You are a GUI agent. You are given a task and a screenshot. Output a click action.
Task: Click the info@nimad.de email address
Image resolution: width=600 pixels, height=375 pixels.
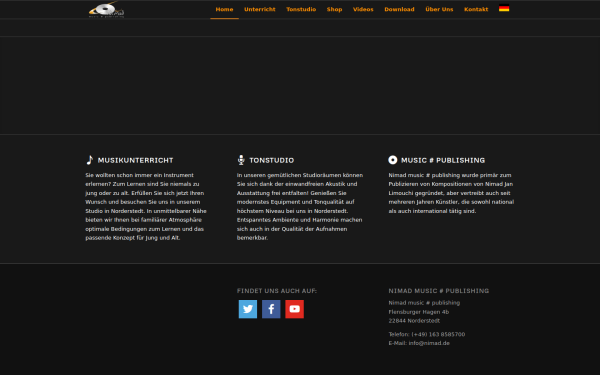429,343
